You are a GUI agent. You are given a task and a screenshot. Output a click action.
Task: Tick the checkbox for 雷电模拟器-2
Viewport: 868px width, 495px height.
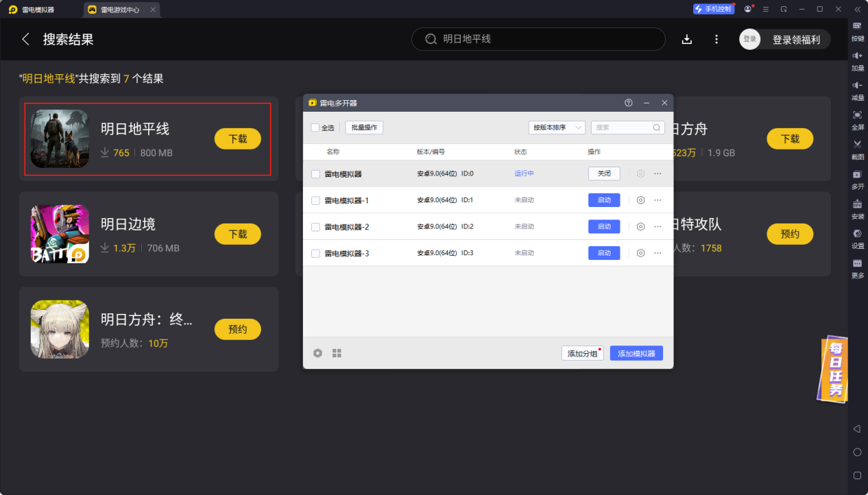[315, 227]
